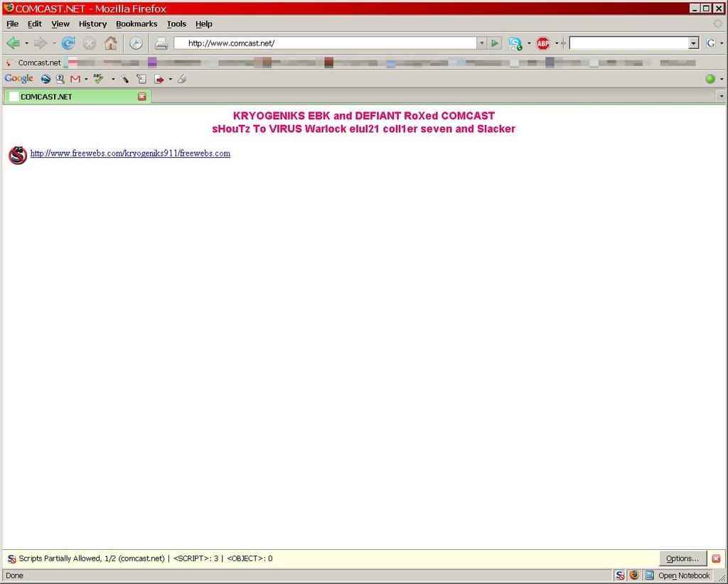Open the Send To dropdown arrow
The width and height of the screenshot is (728, 584).
tap(170, 80)
